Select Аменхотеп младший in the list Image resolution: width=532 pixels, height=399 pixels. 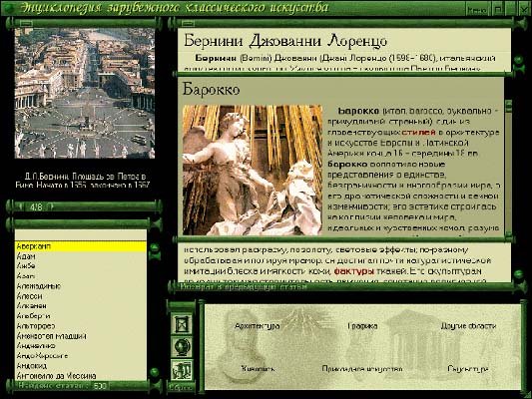[x=81, y=336]
